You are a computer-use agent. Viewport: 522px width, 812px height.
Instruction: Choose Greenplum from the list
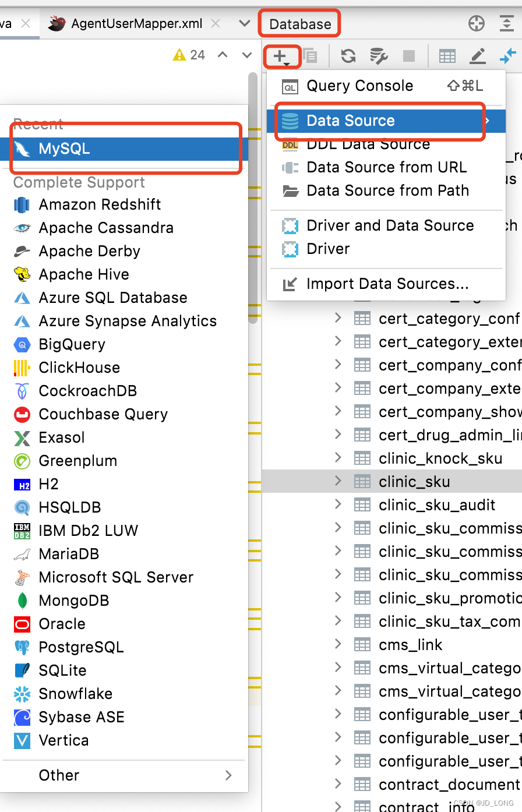click(x=124, y=461)
